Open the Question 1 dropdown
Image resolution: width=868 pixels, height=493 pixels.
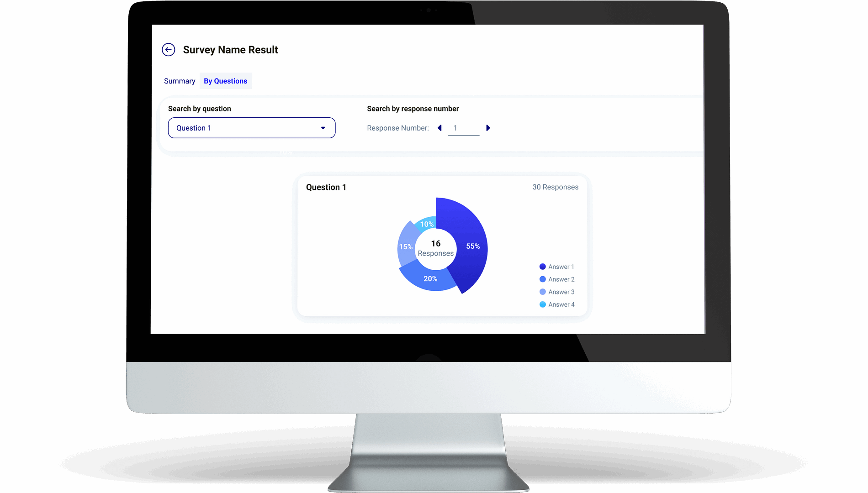(x=251, y=128)
